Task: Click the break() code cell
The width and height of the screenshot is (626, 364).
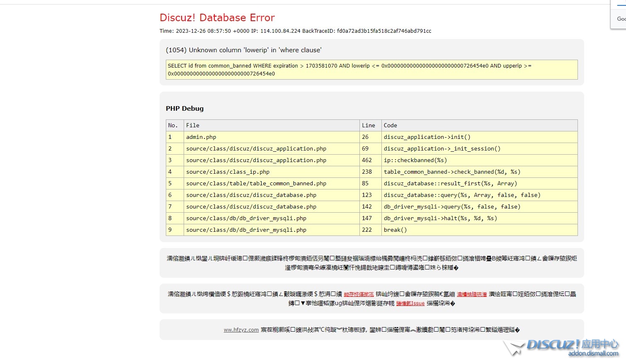Action: coord(480,230)
